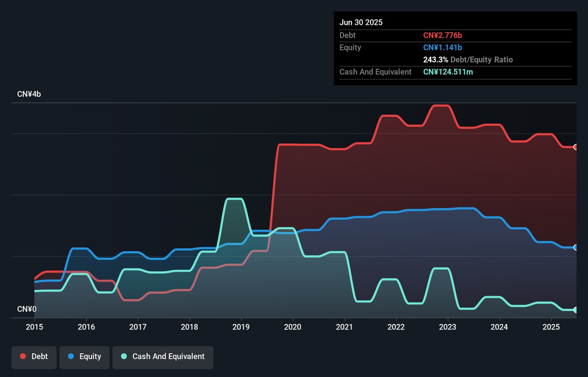
Task: Toggle the Debt series legend button
Action: point(34,357)
